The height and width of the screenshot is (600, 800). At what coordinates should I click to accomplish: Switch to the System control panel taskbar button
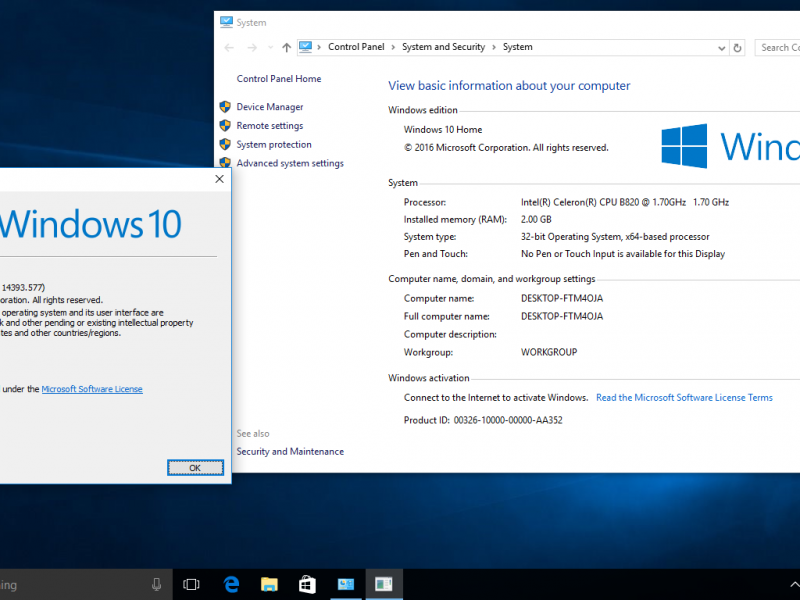pos(345,585)
